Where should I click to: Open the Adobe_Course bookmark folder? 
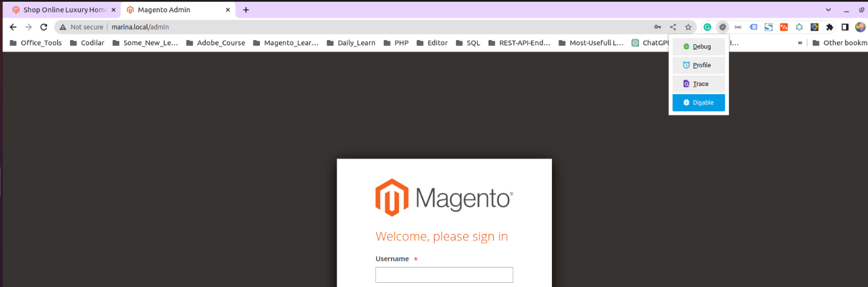pyautogui.click(x=215, y=43)
